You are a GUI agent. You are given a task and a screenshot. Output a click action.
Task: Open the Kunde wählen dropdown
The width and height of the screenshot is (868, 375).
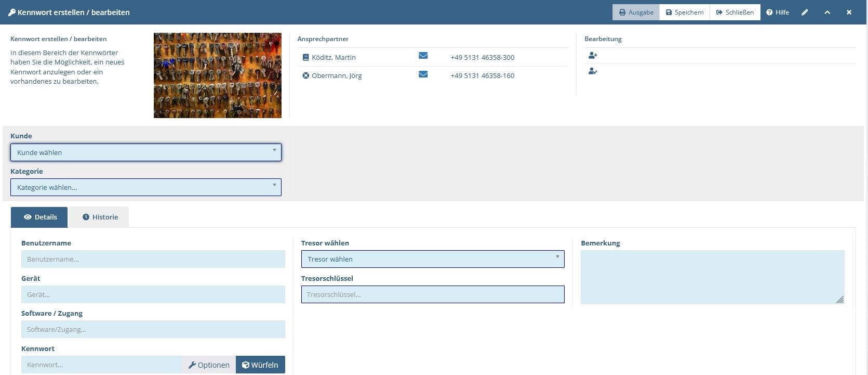pos(146,152)
